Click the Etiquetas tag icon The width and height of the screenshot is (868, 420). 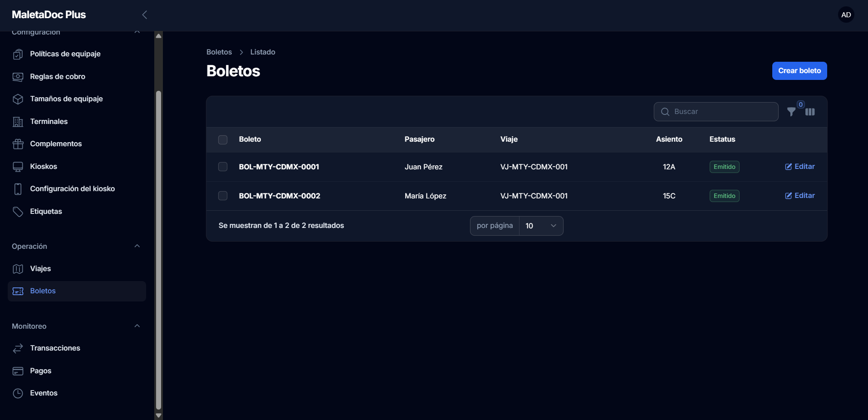coord(18,212)
